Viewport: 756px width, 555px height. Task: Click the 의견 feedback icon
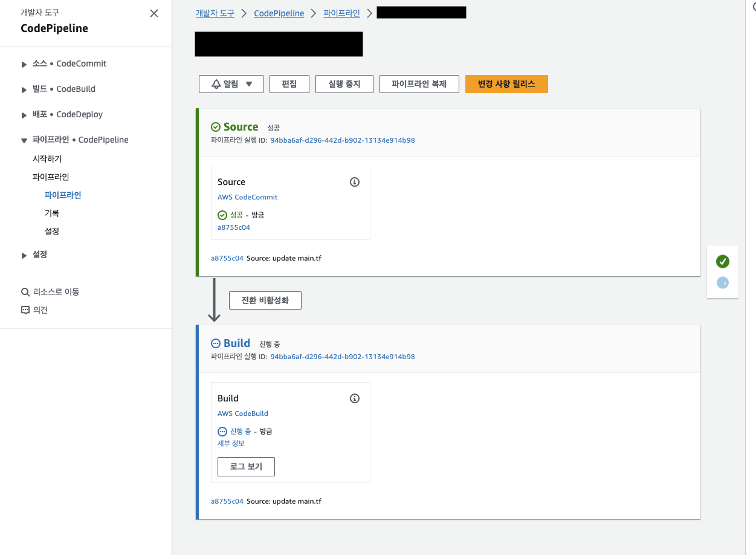click(x=25, y=310)
